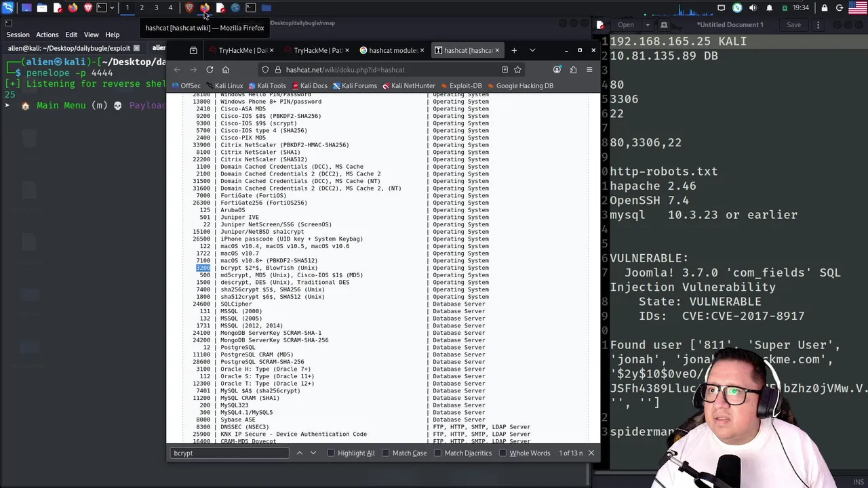This screenshot has height=488, width=868.
Task: Open the Actions menu in the terminal
Action: pyautogui.click(x=47, y=35)
